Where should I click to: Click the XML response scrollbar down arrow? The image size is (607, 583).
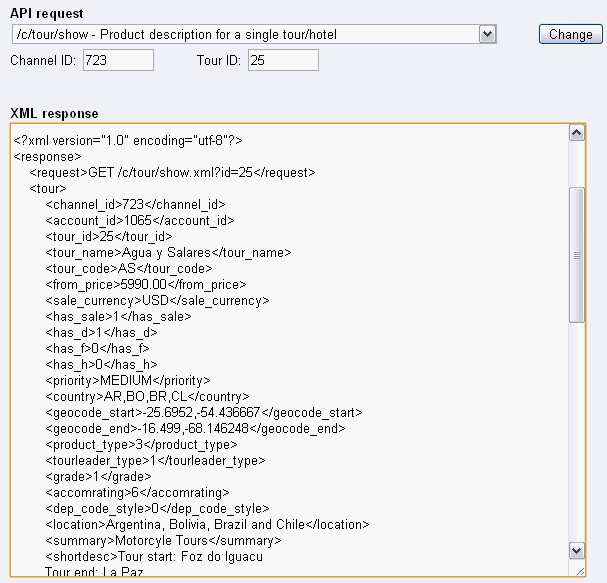(x=577, y=550)
